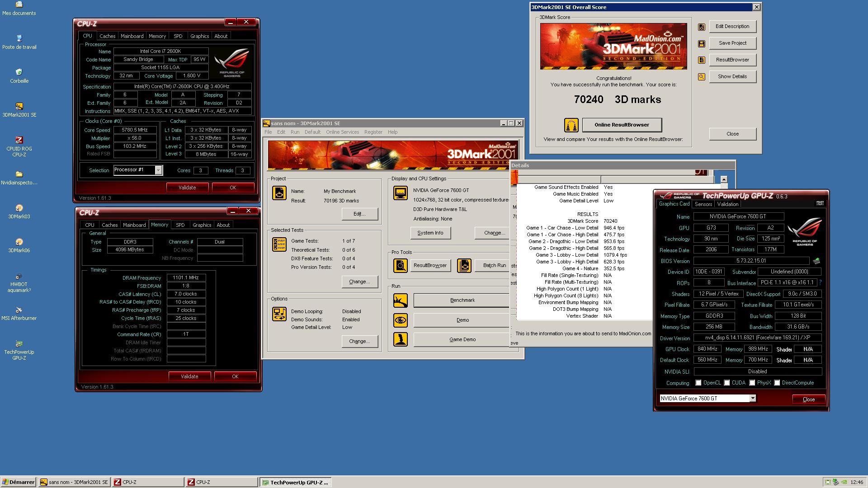Switch to 3DMark2001 SE taskbar item
Viewport: 868px width, 488px height.
click(74, 483)
